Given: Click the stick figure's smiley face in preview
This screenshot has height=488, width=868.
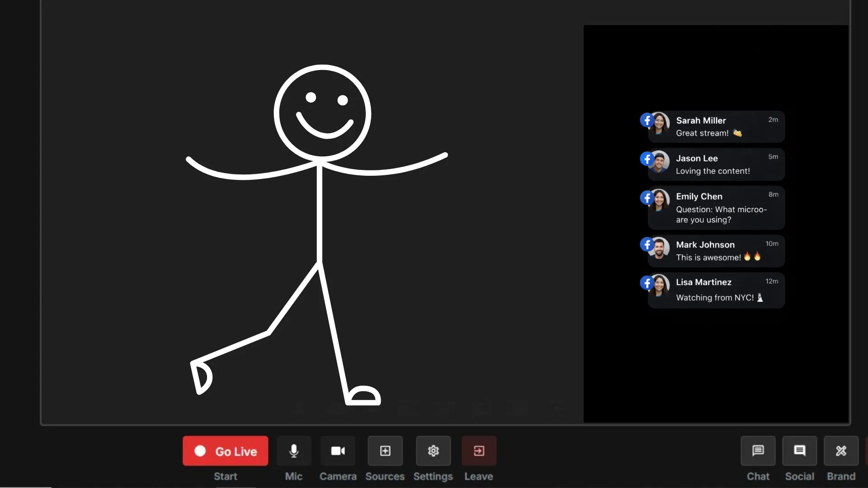Looking at the screenshot, I should [x=322, y=113].
